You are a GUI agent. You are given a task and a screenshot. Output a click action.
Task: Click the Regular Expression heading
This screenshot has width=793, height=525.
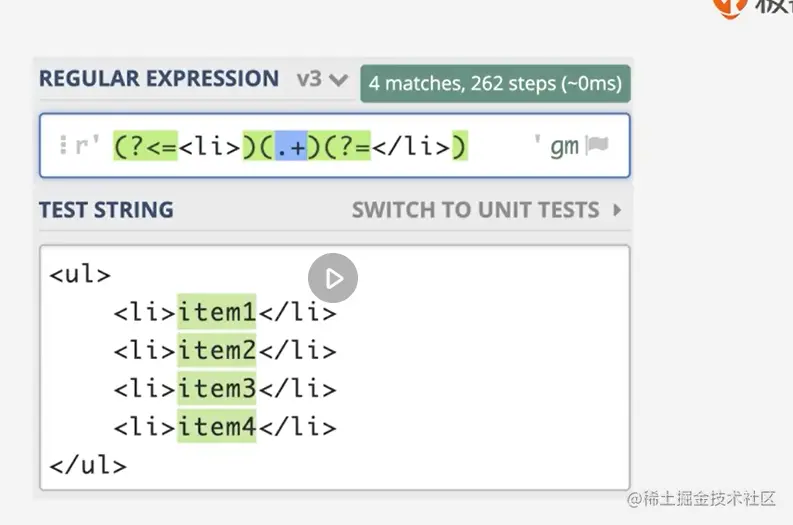(x=159, y=79)
